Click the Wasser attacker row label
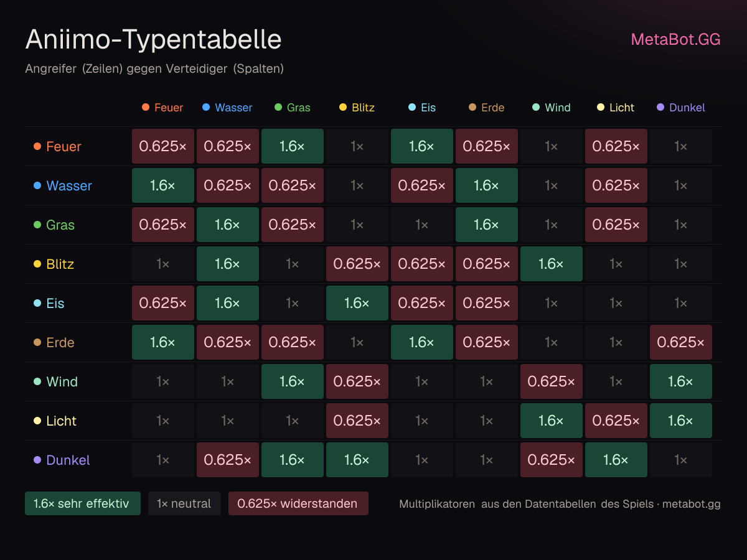Screen dimensions: 747x560 pos(62,185)
